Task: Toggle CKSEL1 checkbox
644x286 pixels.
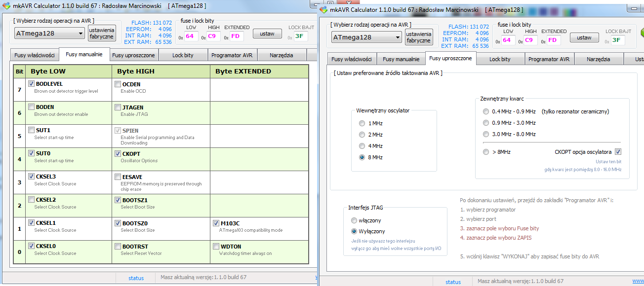Action: (x=31, y=223)
